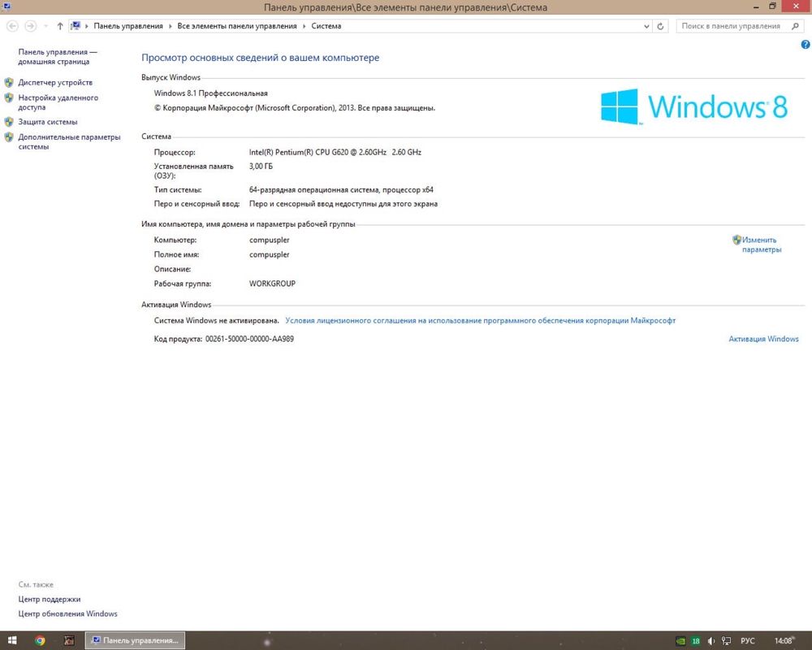Viewport: 812px width, 650px height.
Task: Open 'Центр обновления Windows'
Action: click(x=68, y=613)
